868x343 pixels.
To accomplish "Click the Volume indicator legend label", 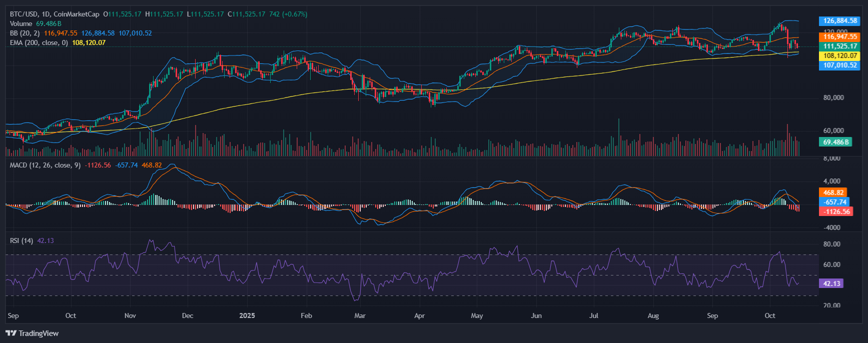I will click(21, 23).
